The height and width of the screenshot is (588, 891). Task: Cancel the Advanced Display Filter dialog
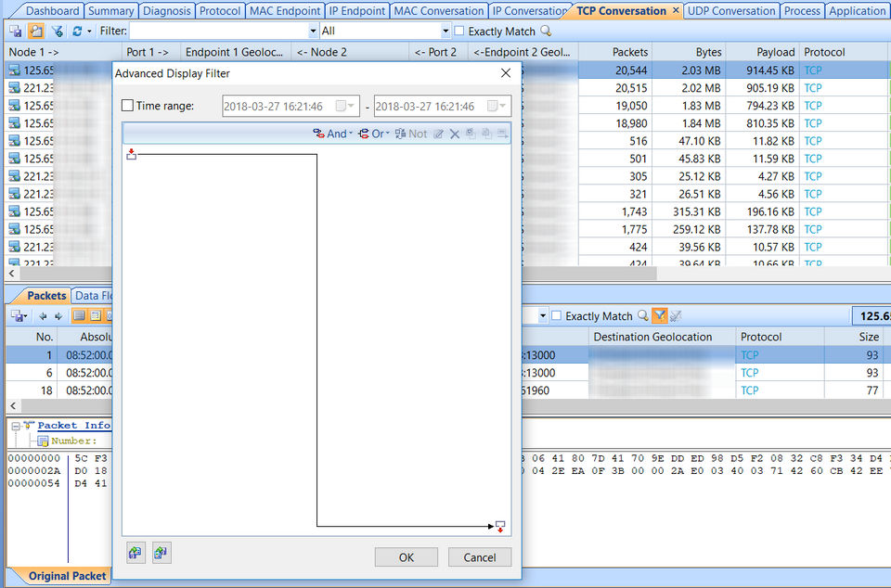click(480, 556)
